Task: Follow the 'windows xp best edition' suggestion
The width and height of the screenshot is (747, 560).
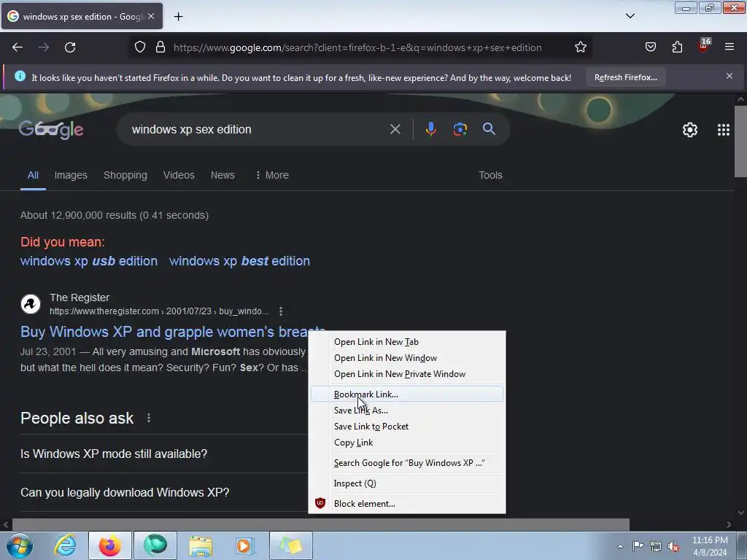Action: pos(239,261)
